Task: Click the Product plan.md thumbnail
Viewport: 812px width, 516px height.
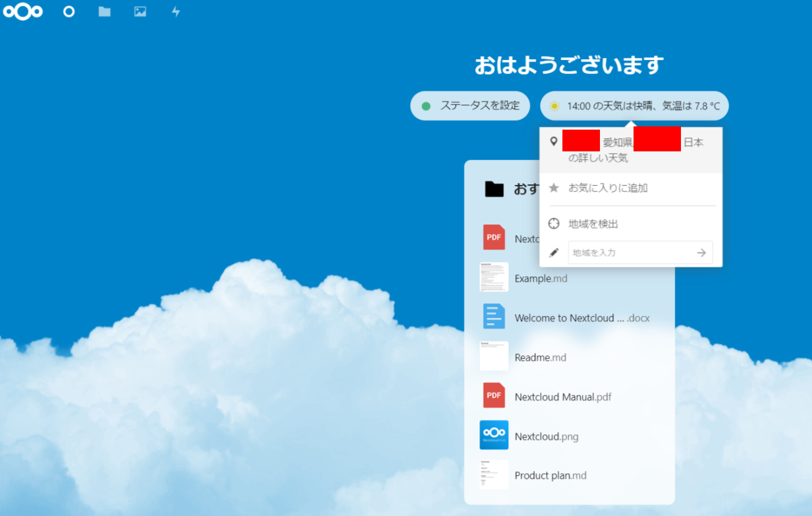Action: tap(494, 475)
